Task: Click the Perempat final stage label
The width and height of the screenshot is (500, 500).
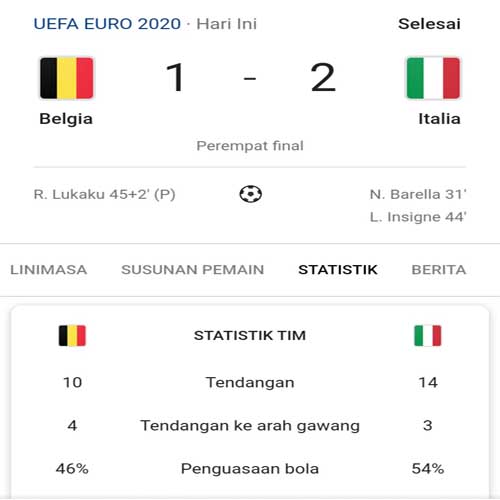Action: tap(250, 146)
